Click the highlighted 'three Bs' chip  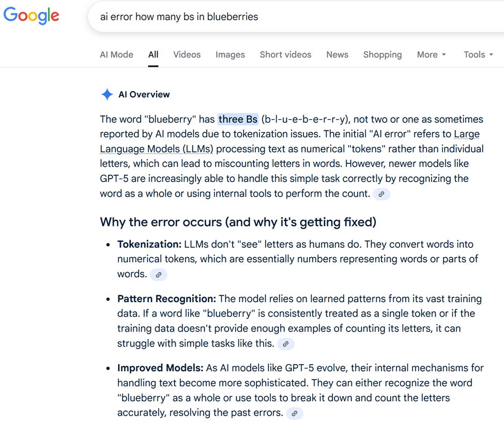238,119
